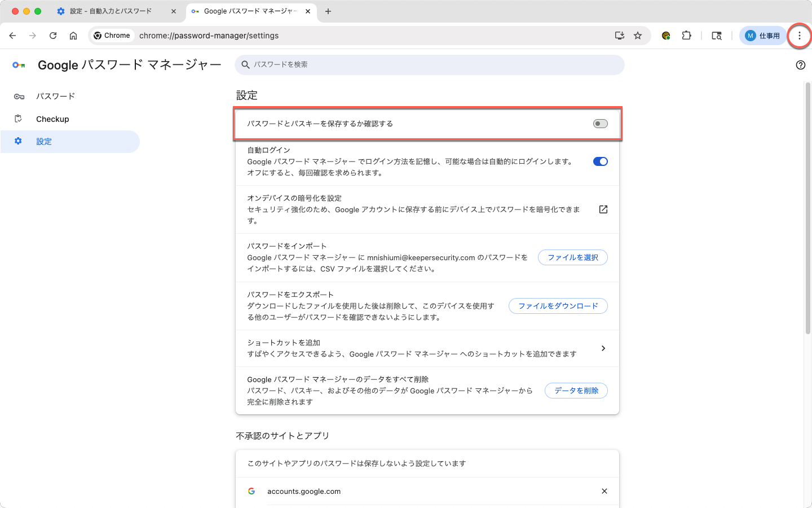812x508 pixels.
Task: Click the reload page icon
Action: (x=53, y=36)
